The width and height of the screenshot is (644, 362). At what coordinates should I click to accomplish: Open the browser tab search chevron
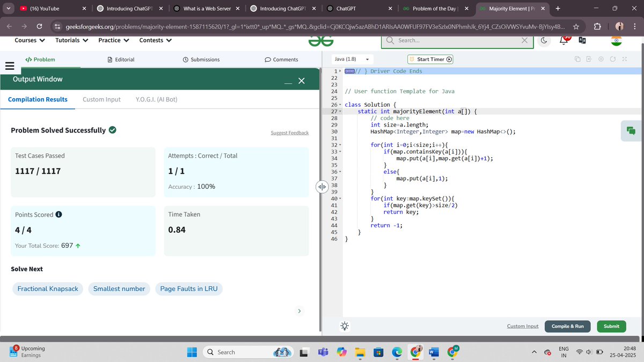8,9
